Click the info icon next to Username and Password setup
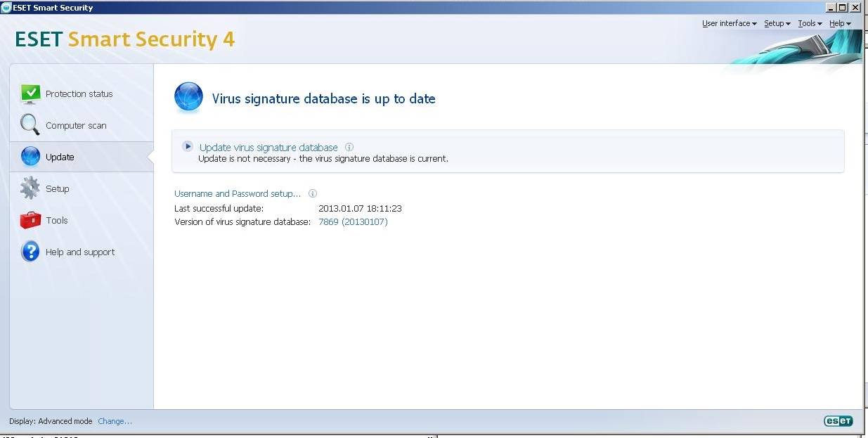 [x=313, y=193]
